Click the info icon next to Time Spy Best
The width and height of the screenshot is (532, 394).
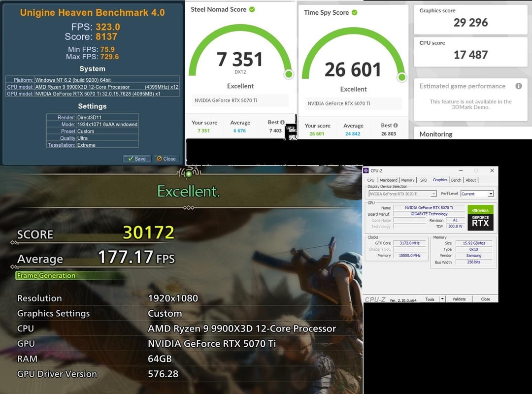pyautogui.click(x=396, y=125)
